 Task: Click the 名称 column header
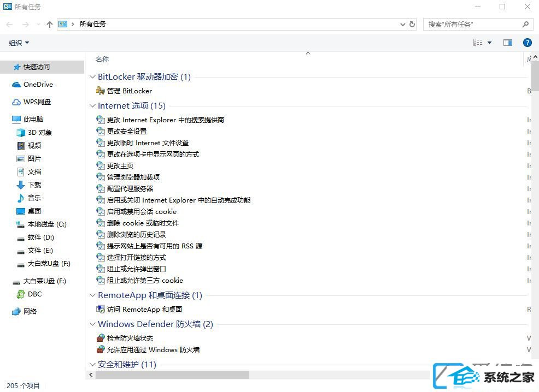[x=102, y=60]
